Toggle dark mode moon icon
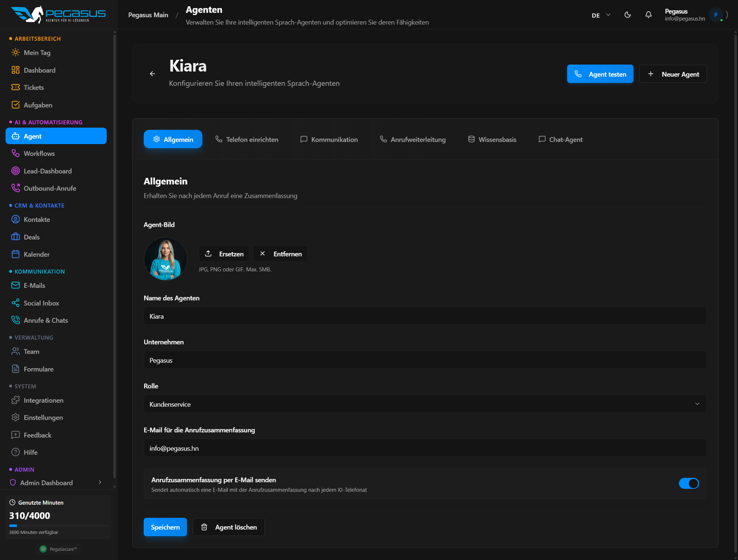Screen dimensions: 738x560 click(x=628, y=15)
